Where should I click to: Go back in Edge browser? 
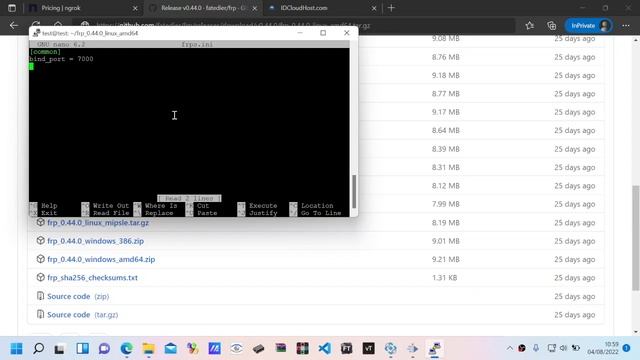pos(14,25)
